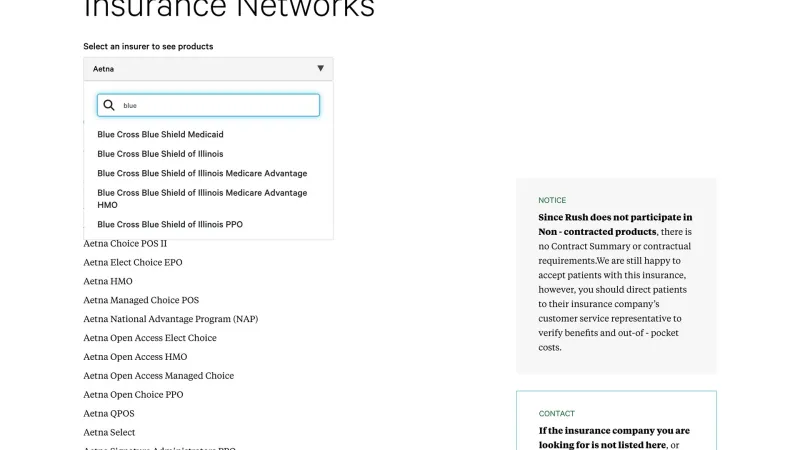
Task: Click the NOTICE heading
Action: click(x=552, y=200)
